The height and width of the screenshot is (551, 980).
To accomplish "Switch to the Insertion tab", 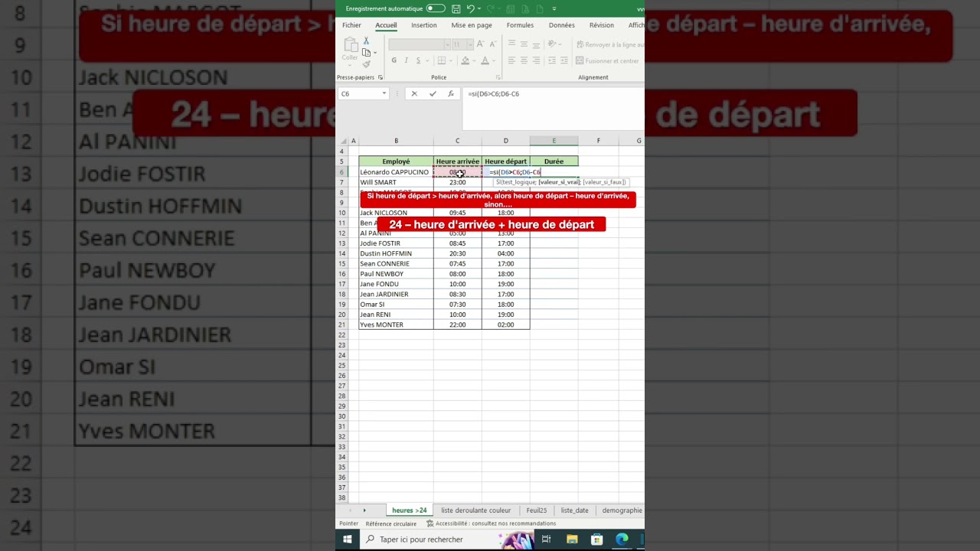I will tap(423, 25).
